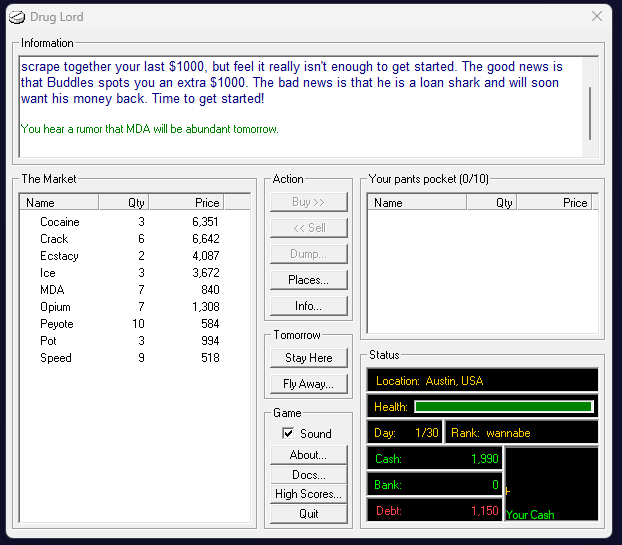Select Peyote in the market list
Viewport: 622px width, 545px height.
click(57, 324)
